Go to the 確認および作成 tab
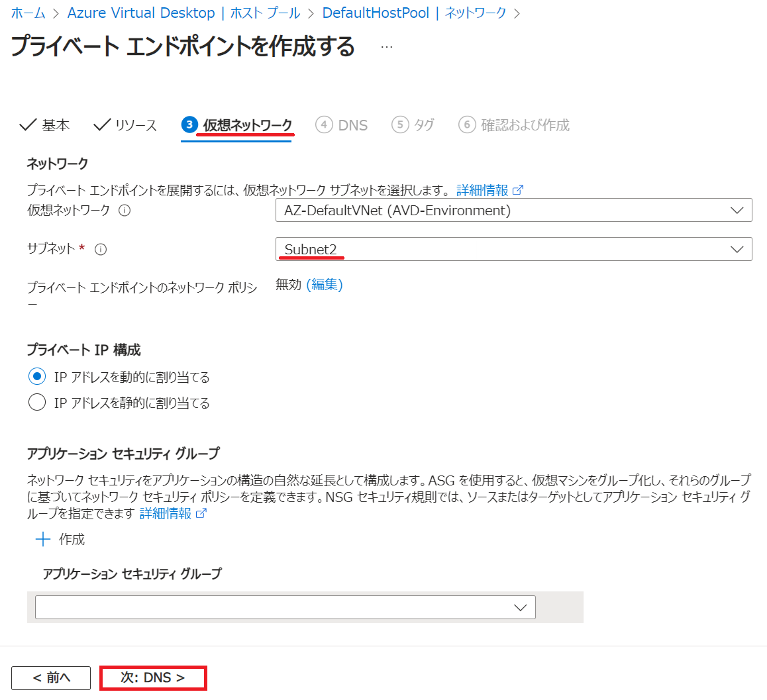Screen dimensions: 767x700 (514, 125)
